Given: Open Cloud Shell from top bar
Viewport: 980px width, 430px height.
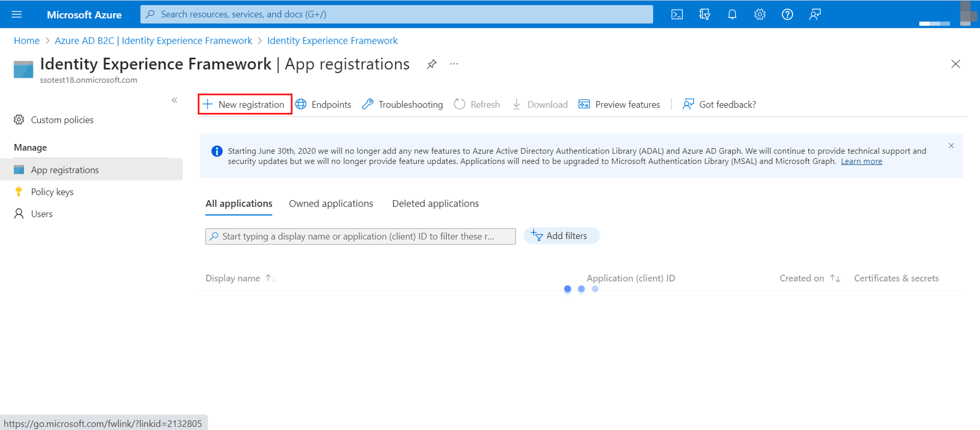Looking at the screenshot, I should [x=677, y=15].
